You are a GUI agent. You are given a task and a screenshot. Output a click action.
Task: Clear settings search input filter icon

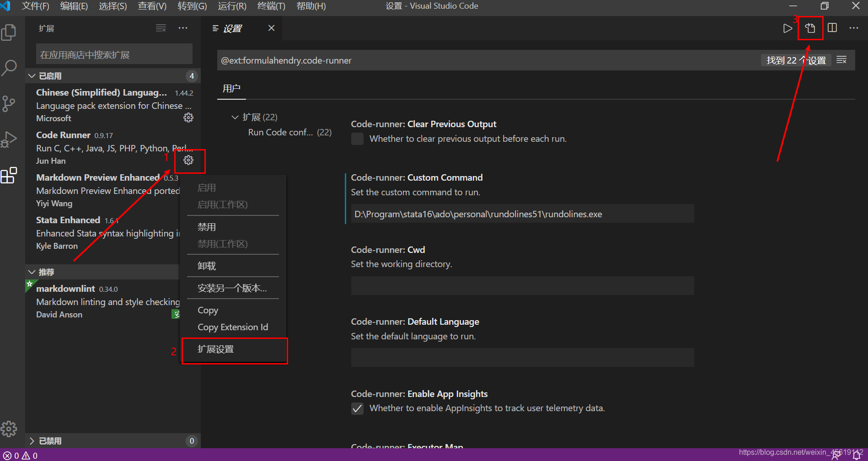[x=841, y=60]
